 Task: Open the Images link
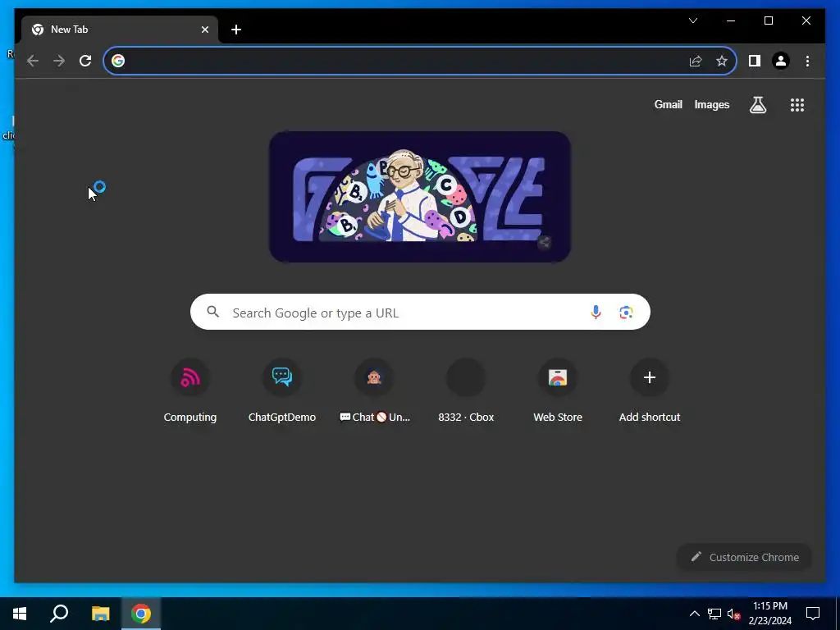click(x=711, y=104)
